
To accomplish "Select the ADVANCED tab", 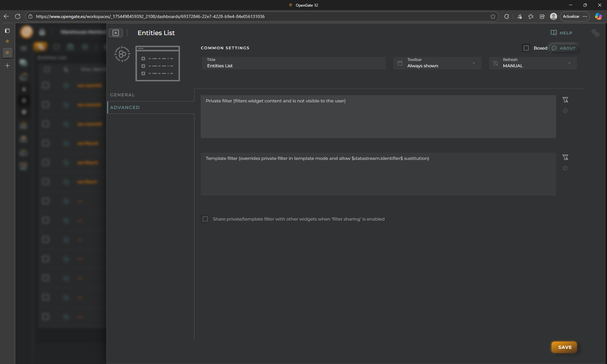I will click(125, 107).
